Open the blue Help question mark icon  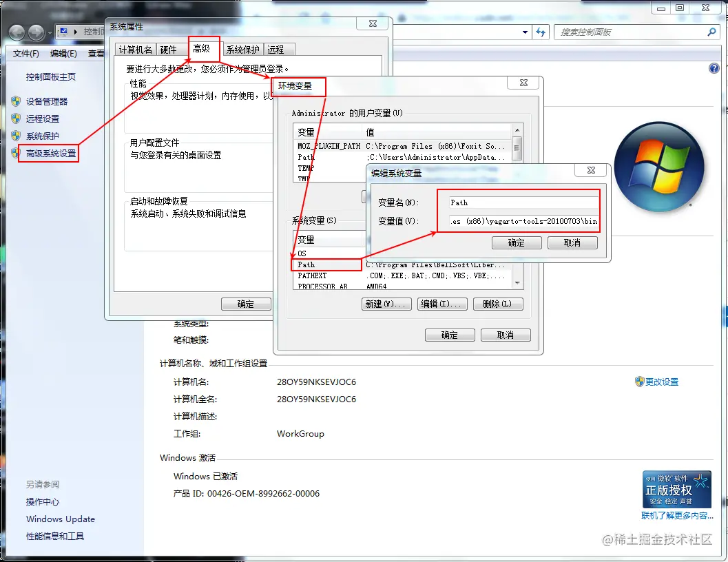tap(714, 68)
